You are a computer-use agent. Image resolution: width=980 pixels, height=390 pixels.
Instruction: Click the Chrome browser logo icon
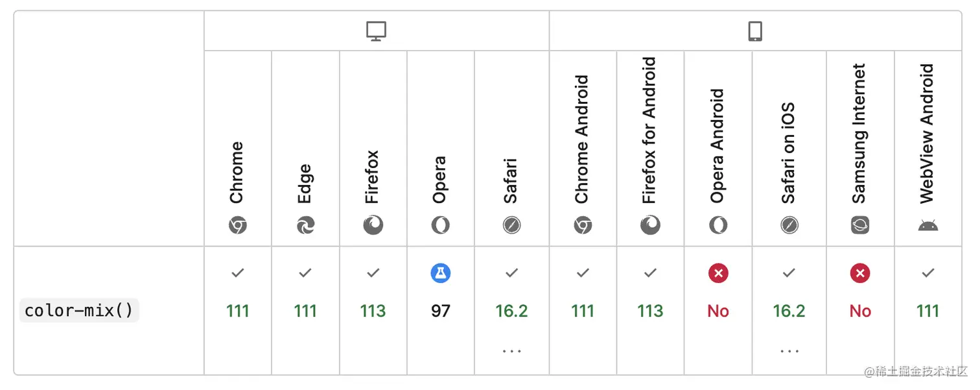click(238, 226)
